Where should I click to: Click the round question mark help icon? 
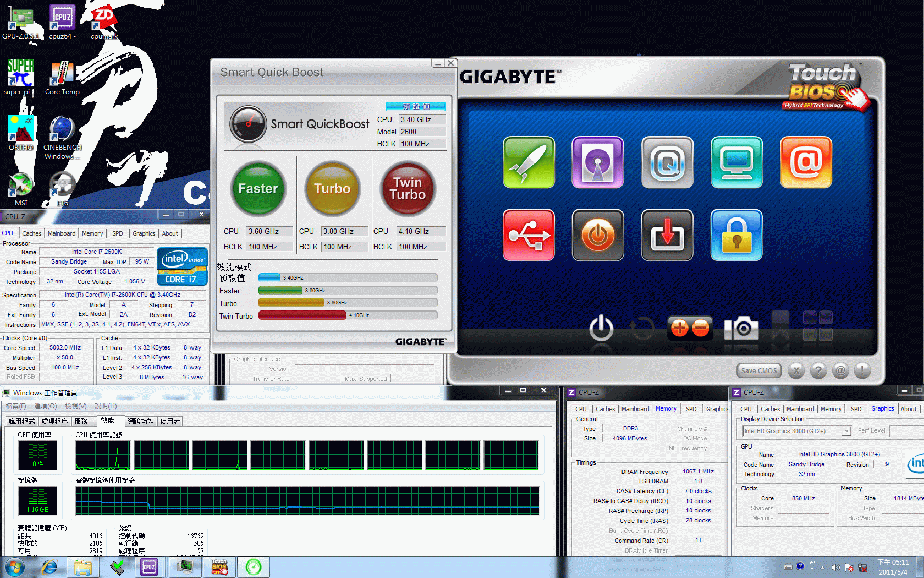coord(818,370)
